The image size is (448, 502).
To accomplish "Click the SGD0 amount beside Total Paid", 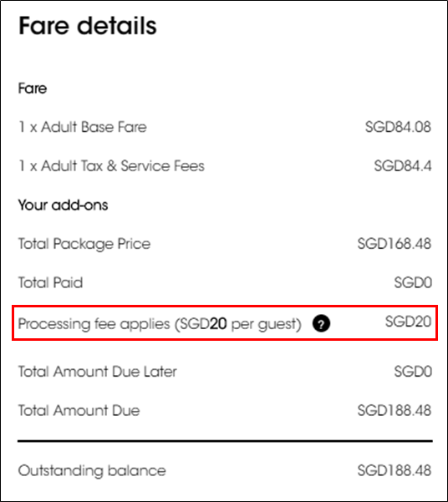I will [x=413, y=282].
